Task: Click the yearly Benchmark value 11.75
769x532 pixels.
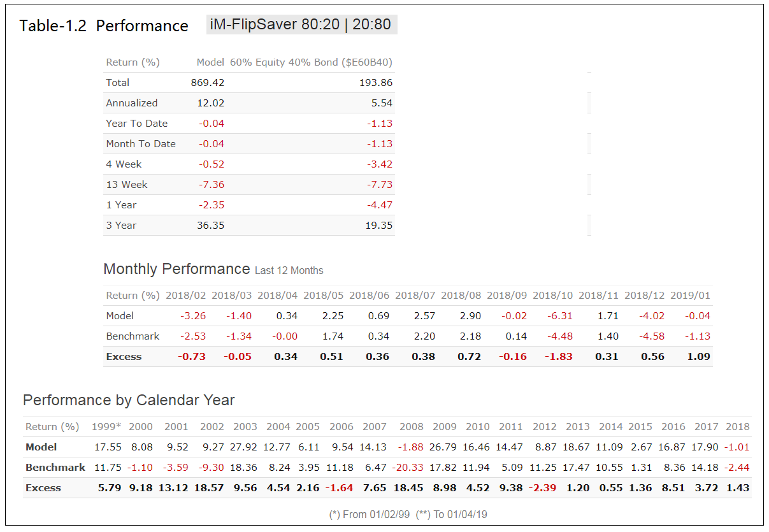Action: pyautogui.click(x=108, y=468)
